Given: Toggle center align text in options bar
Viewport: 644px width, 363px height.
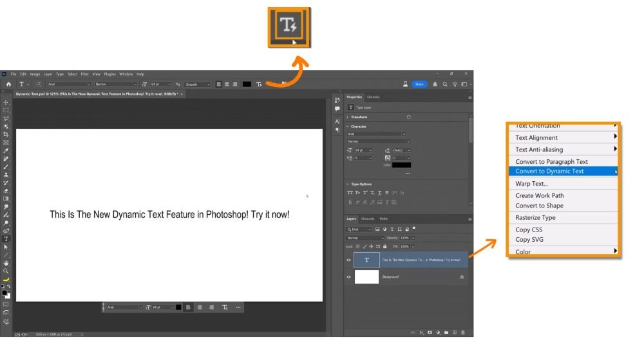Looking at the screenshot, I should [227, 84].
